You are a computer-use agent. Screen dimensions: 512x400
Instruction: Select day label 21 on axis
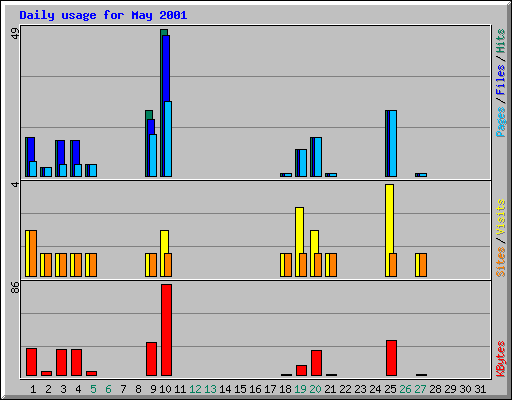pos(330,389)
